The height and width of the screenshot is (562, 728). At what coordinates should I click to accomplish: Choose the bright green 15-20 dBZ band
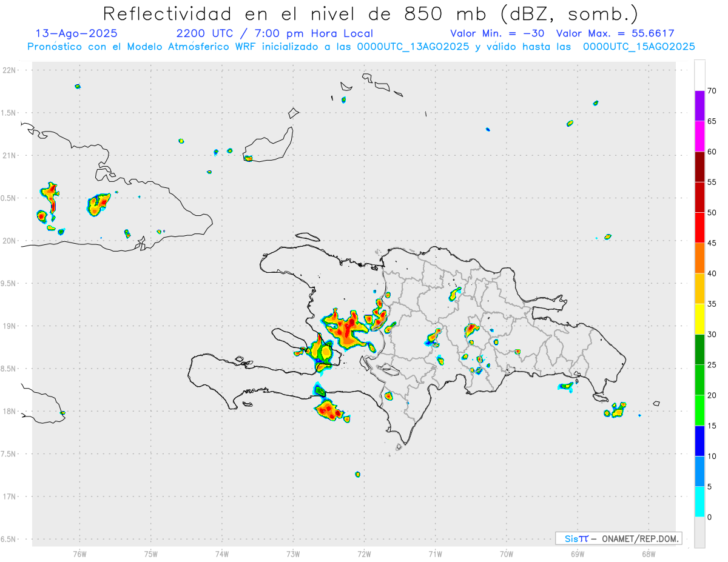click(699, 410)
